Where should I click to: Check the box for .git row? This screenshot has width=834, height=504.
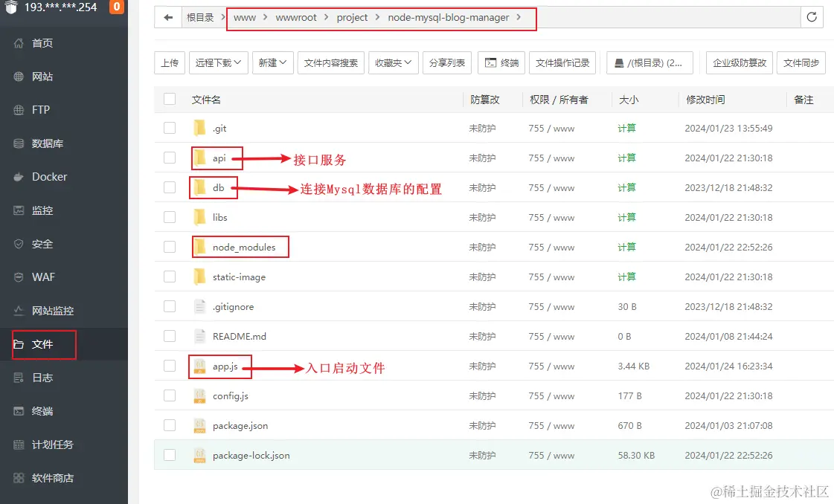170,128
